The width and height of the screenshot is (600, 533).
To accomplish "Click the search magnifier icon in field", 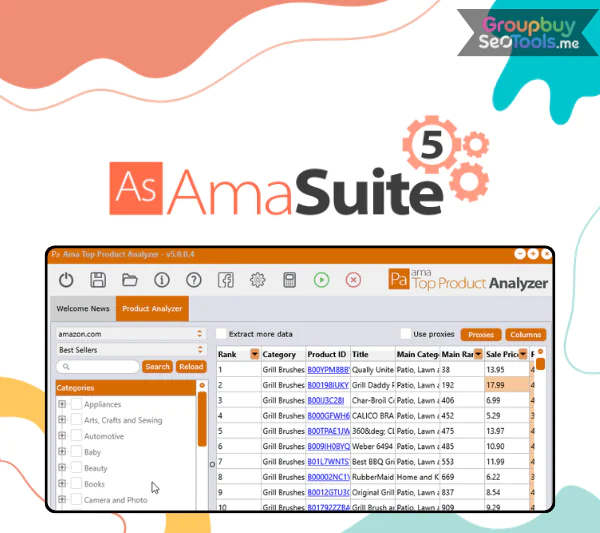I will point(66,367).
